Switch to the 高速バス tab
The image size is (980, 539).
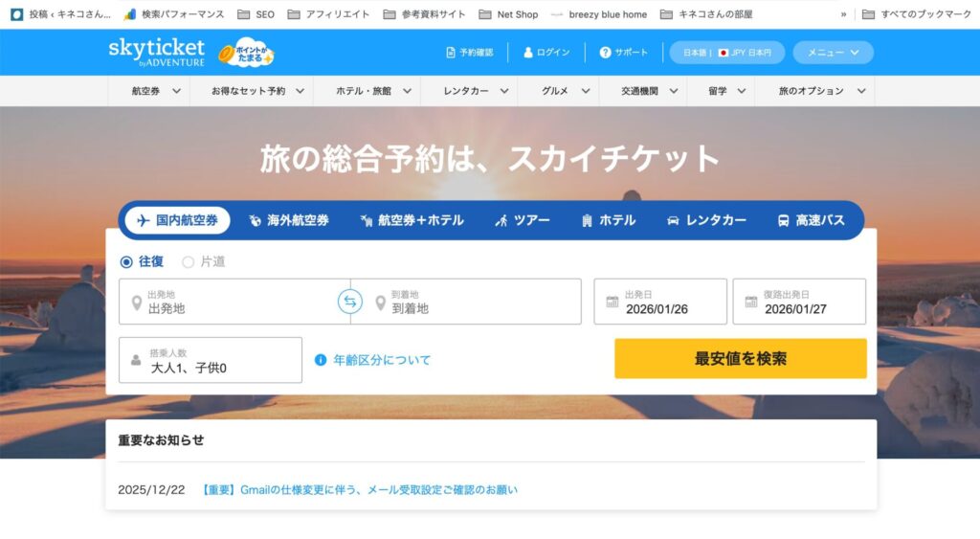pos(811,220)
